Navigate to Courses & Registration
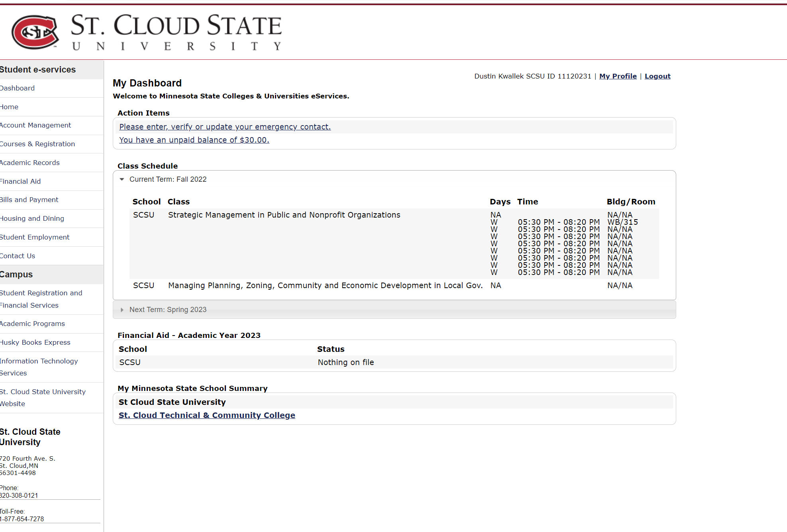787x532 pixels. pyautogui.click(x=38, y=144)
